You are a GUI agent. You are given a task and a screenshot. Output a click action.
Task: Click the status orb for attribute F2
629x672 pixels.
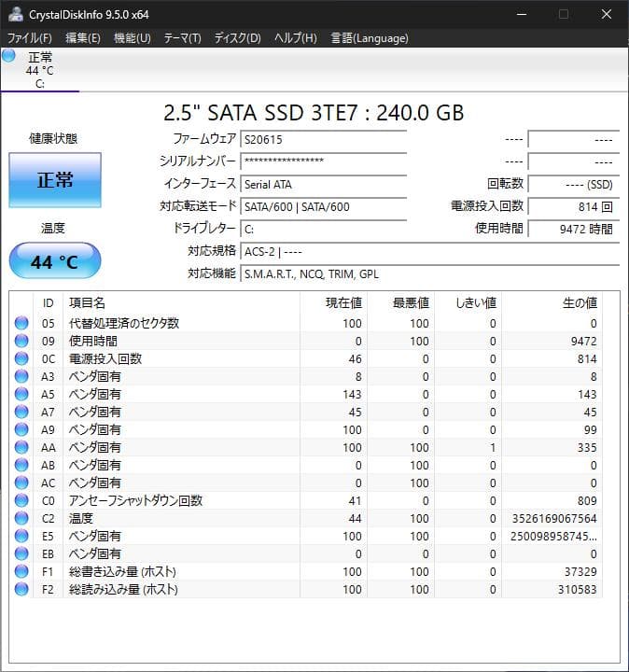point(21,589)
